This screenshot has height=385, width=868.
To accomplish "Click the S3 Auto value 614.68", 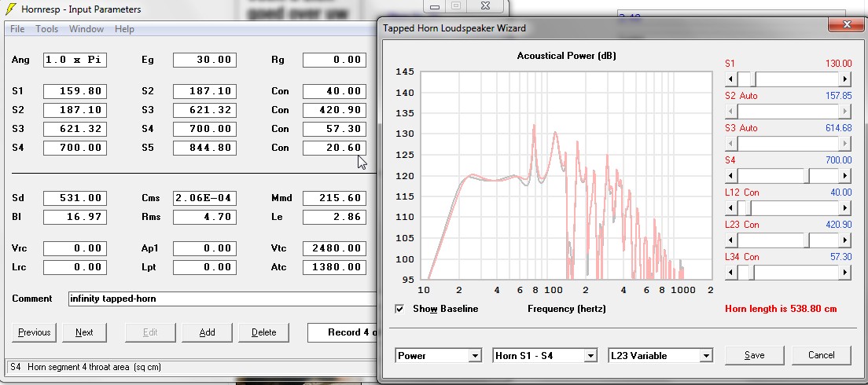I will [x=838, y=128].
